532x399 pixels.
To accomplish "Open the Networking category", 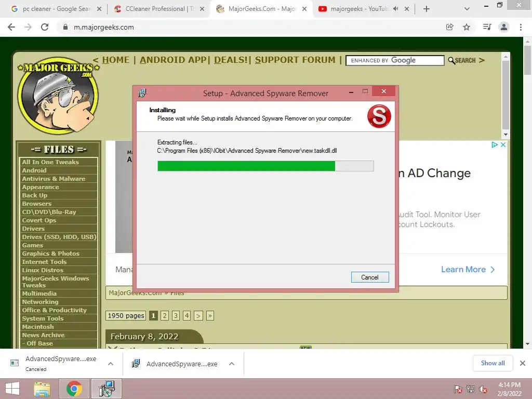I will pyautogui.click(x=40, y=302).
